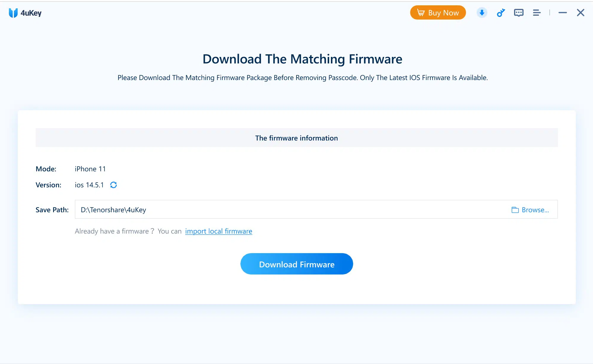Image resolution: width=593 pixels, height=364 pixels.
Task: Click the iPhone 11 mode value
Action: 90,169
